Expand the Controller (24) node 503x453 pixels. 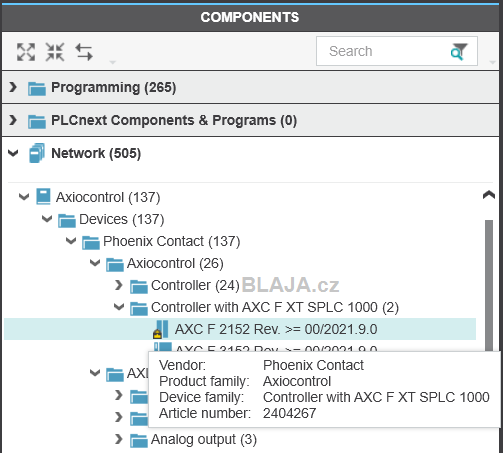coord(119,285)
